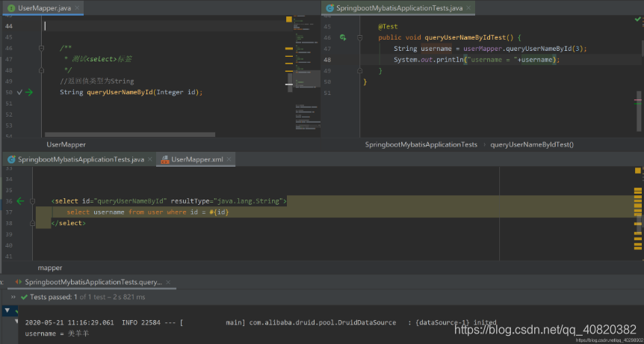Click the 'username = ' console output line
The height and width of the screenshot is (344, 644).
coord(57,334)
